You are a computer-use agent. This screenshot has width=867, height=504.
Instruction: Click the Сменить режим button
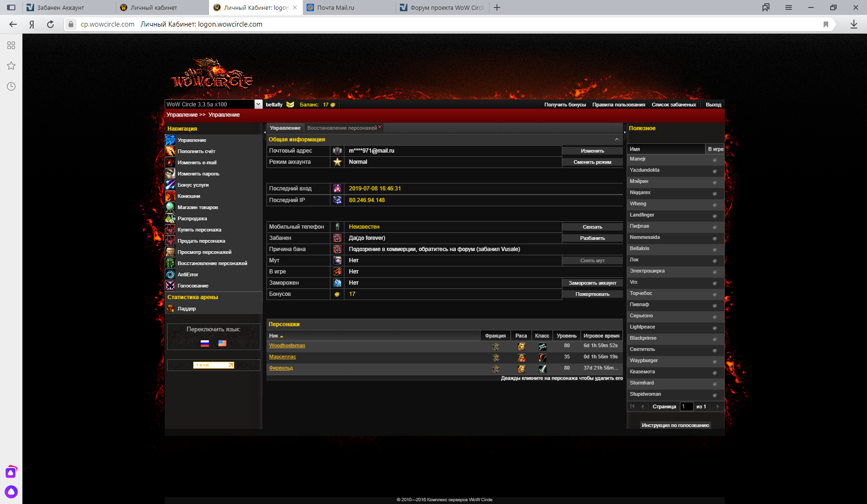[592, 162]
